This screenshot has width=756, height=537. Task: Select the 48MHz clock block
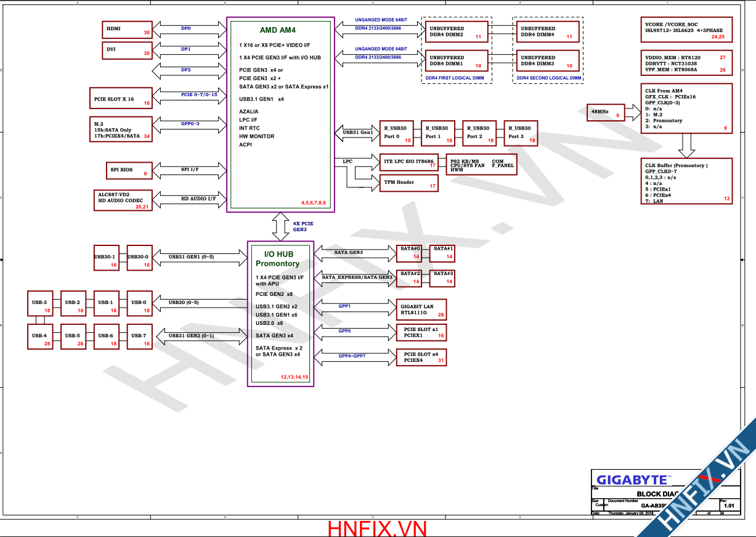(606, 112)
